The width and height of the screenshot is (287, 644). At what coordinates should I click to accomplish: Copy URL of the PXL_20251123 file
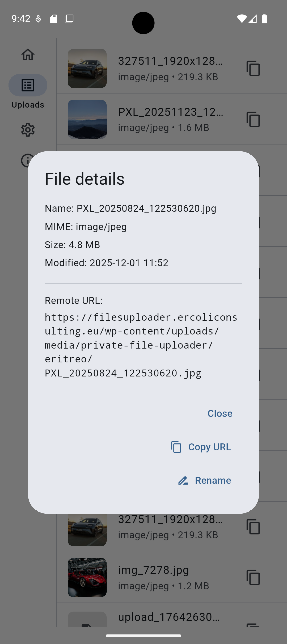pyautogui.click(x=253, y=120)
